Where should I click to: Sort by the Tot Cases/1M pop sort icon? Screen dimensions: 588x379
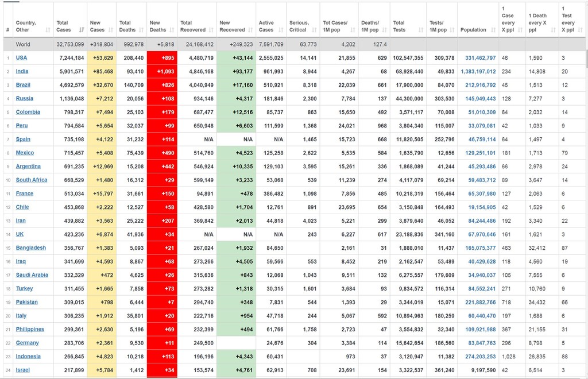[353, 30]
